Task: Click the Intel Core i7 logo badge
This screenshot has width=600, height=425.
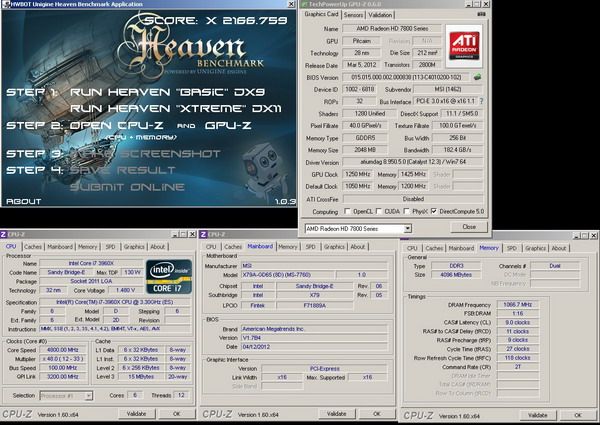Action: tap(169, 277)
